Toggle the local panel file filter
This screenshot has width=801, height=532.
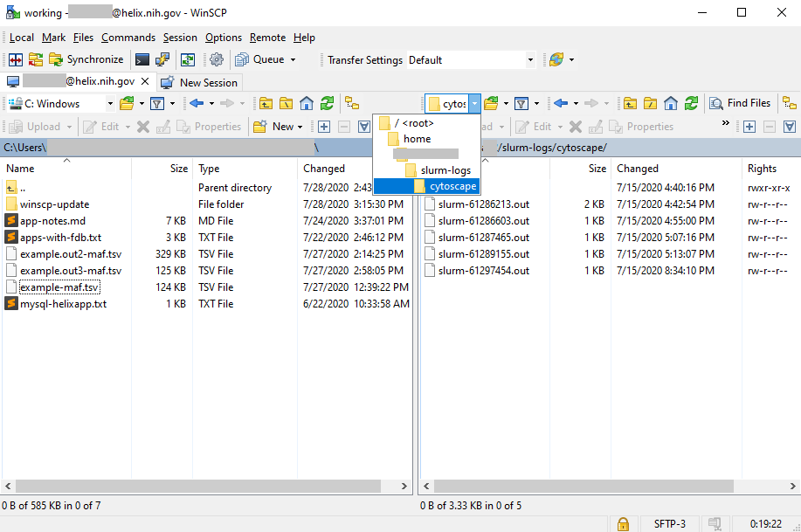tap(156, 103)
